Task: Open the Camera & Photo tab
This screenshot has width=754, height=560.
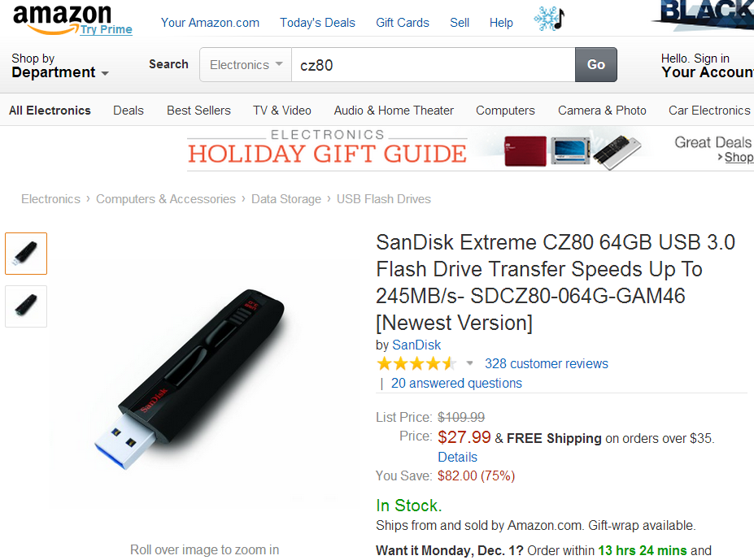Action: click(602, 110)
